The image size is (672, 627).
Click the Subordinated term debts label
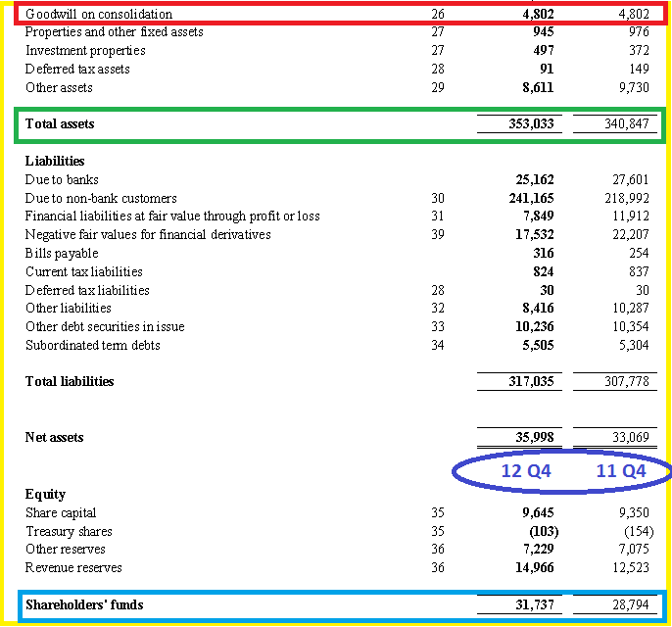click(x=92, y=346)
